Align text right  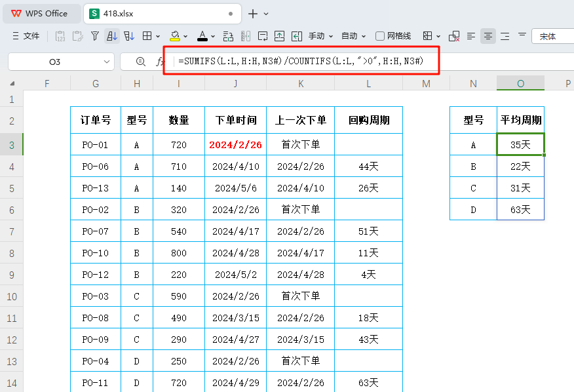coord(505,36)
